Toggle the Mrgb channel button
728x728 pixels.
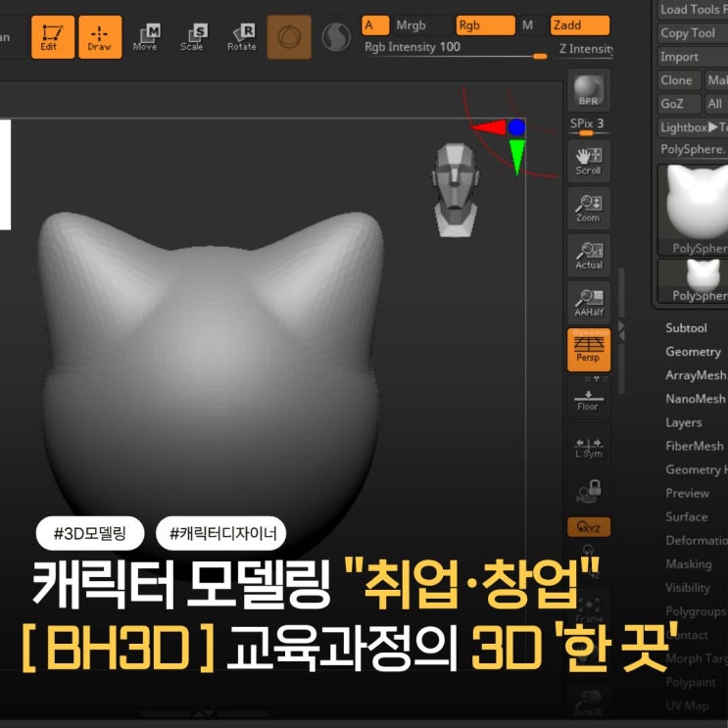(421, 25)
